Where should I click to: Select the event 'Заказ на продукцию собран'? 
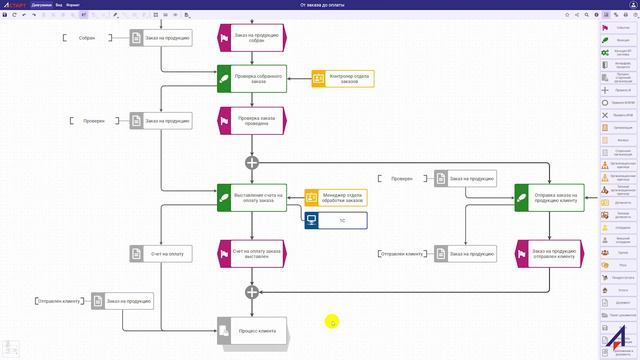(252, 38)
